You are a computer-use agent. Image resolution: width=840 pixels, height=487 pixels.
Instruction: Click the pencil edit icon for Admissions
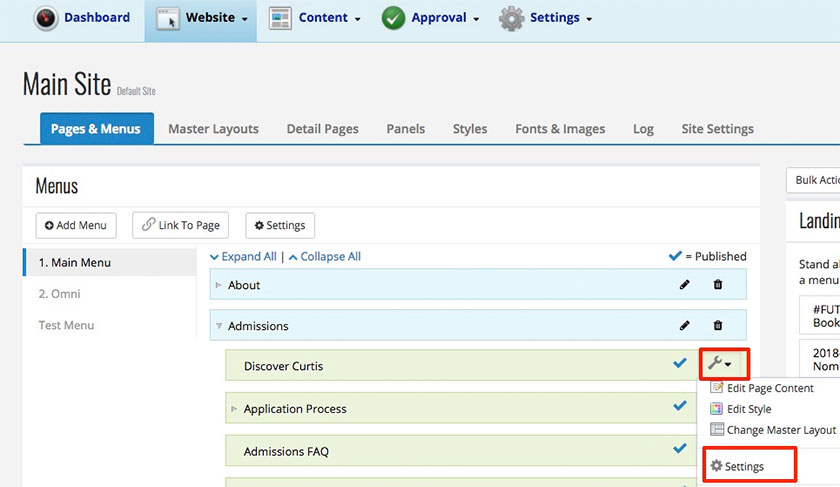(685, 325)
